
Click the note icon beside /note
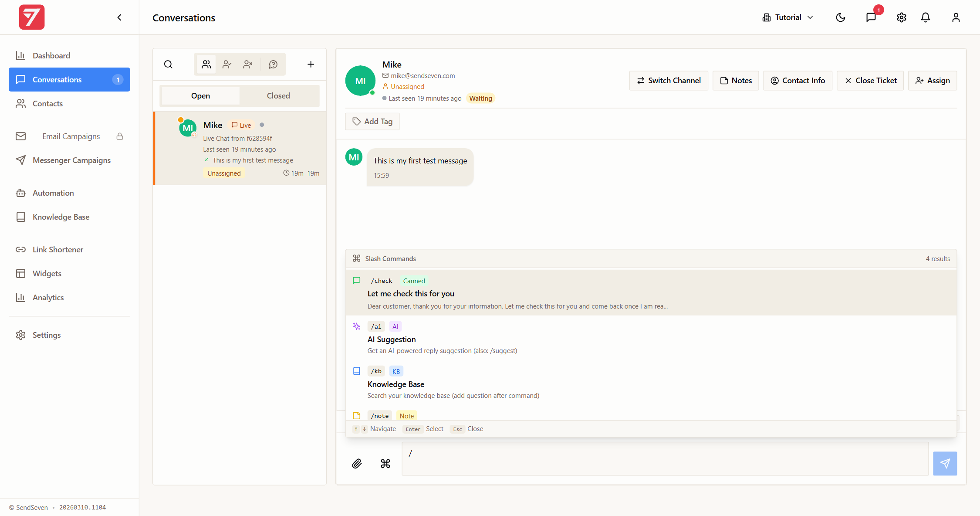(x=357, y=416)
